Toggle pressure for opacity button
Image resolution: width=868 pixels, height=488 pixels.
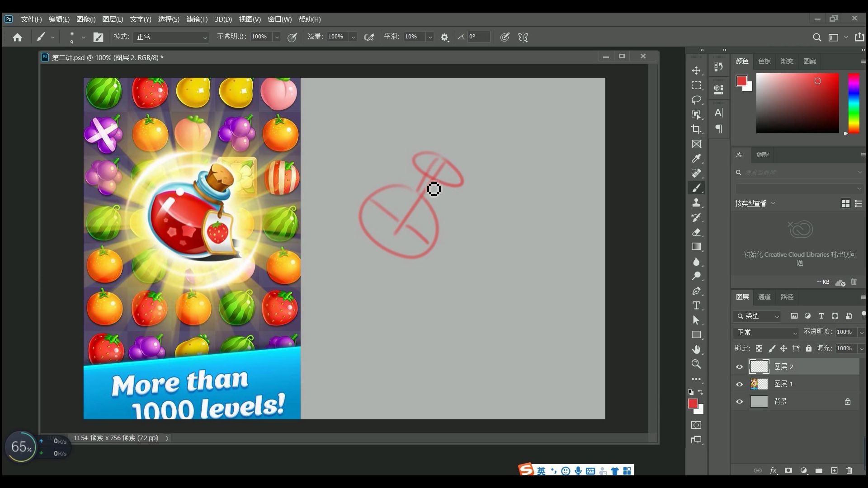point(292,37)
